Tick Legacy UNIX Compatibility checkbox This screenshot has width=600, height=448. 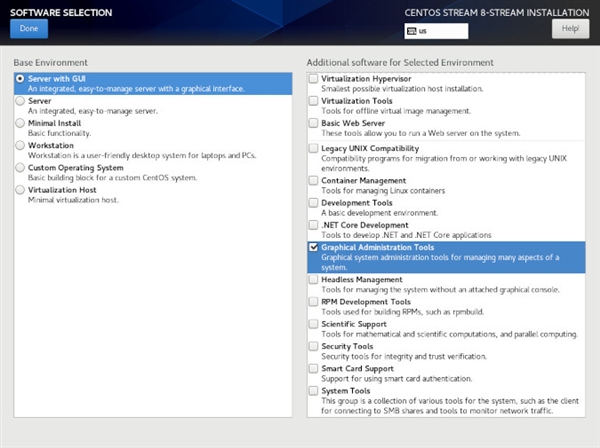pos(314,148)
